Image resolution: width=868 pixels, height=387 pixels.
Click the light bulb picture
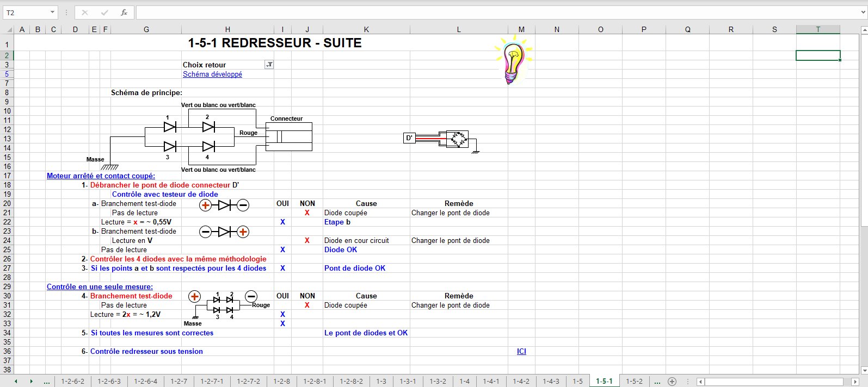513,60
